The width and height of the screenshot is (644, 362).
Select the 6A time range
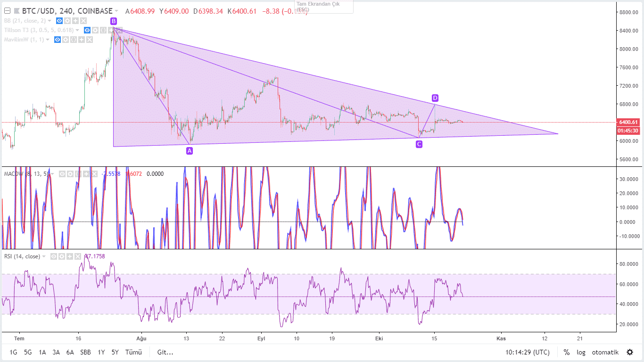point(70,352)
